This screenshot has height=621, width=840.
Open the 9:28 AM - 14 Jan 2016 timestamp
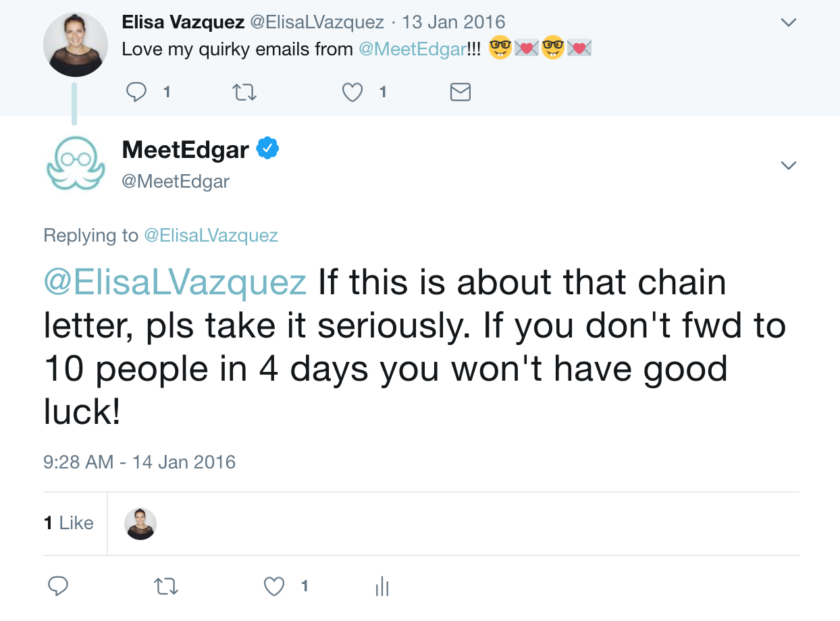tap(139, 462)
